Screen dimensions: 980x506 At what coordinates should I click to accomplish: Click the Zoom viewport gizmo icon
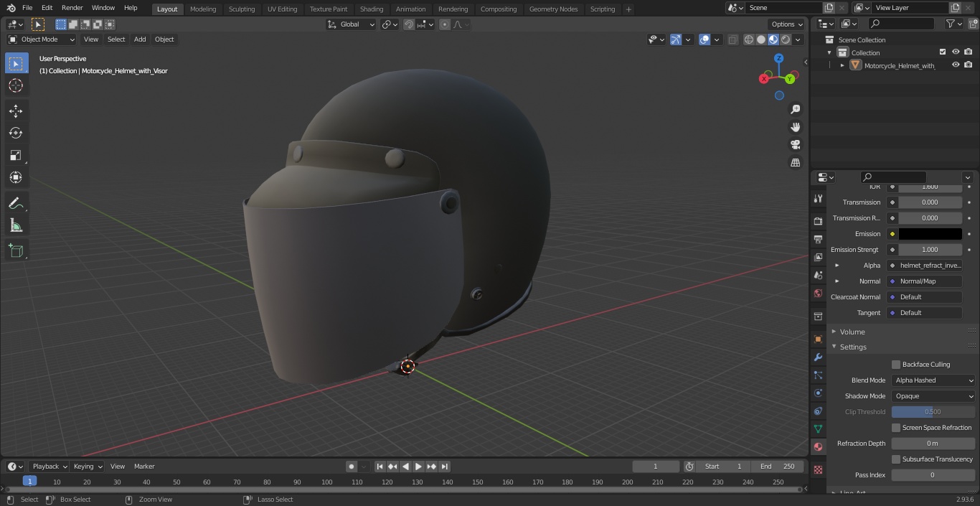[x=796, y=109]
